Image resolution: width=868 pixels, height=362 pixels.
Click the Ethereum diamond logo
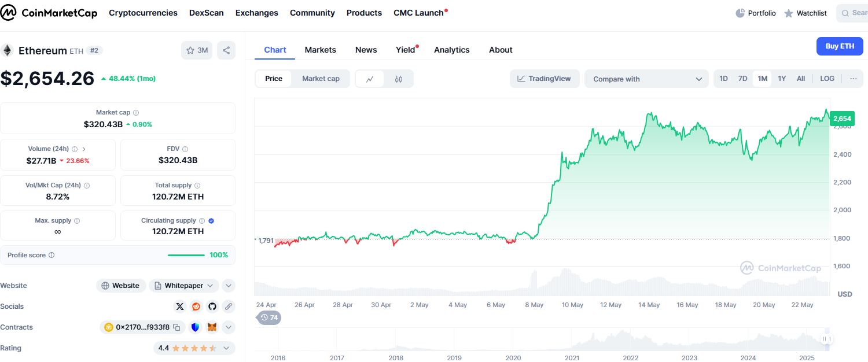7,51
